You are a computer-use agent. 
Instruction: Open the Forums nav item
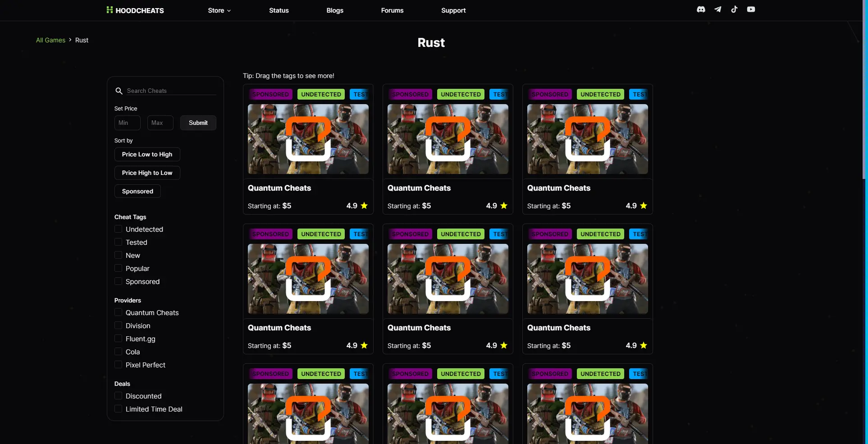point(392,10)
